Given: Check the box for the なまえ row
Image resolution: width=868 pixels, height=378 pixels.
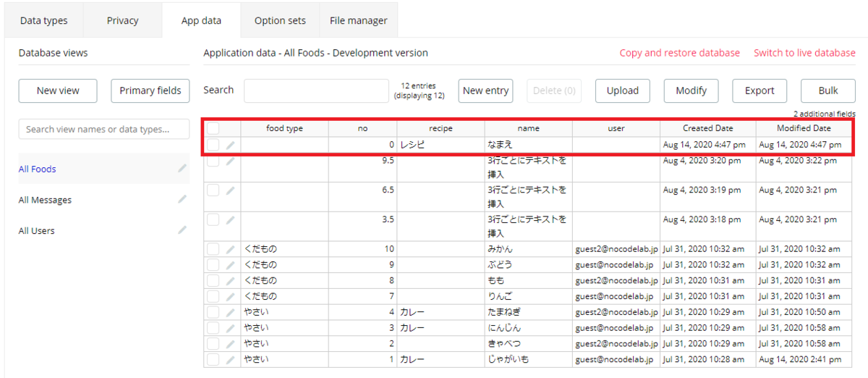Looking at the screenshot, I should tap(213, 145).
